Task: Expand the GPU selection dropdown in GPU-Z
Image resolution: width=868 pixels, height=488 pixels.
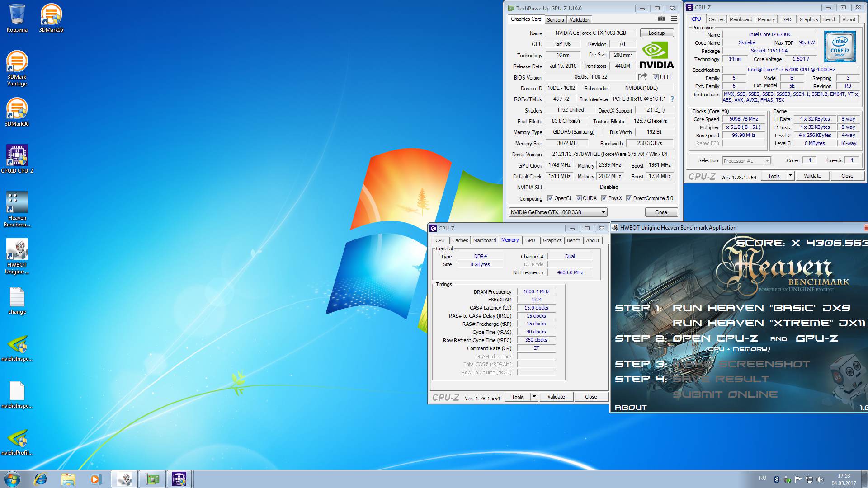Action: pos(558,212)
